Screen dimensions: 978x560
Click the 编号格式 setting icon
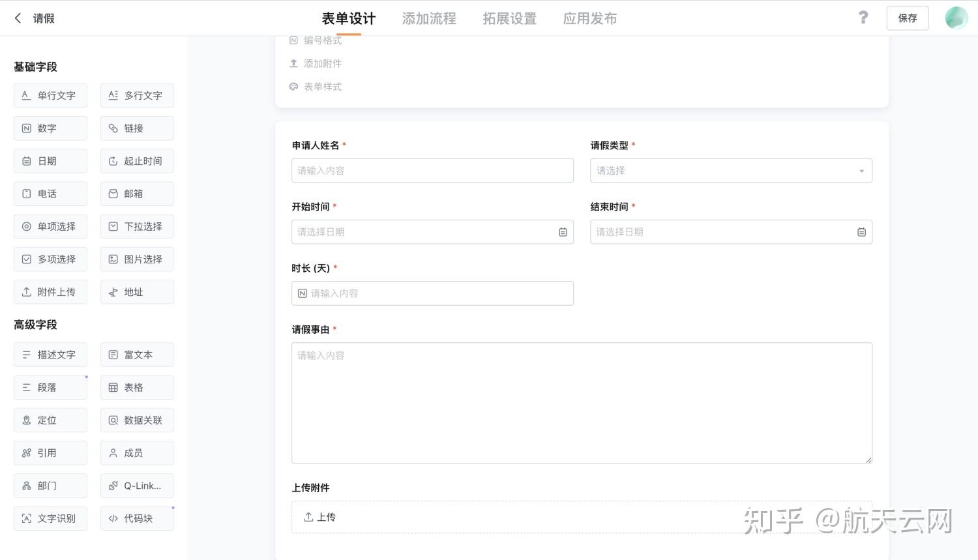[x=293, y=40]
